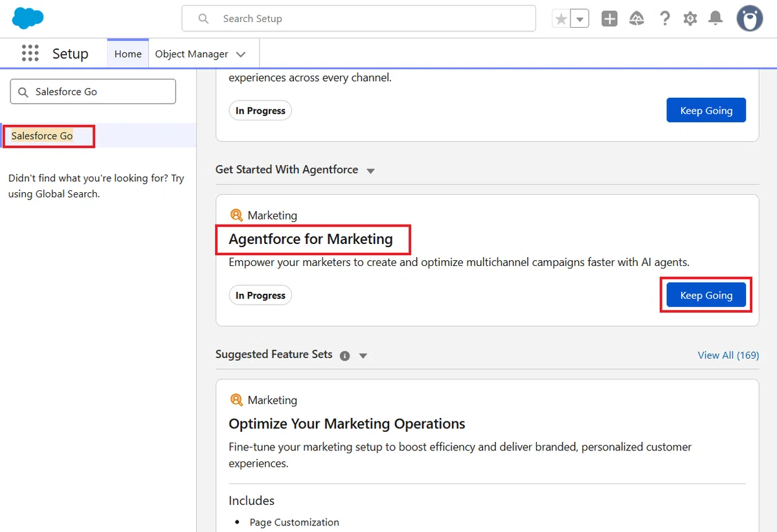Click Keep Going for Agentforce for Marketing
This screenshot has width=777, height=532.
tap(706, 295)
